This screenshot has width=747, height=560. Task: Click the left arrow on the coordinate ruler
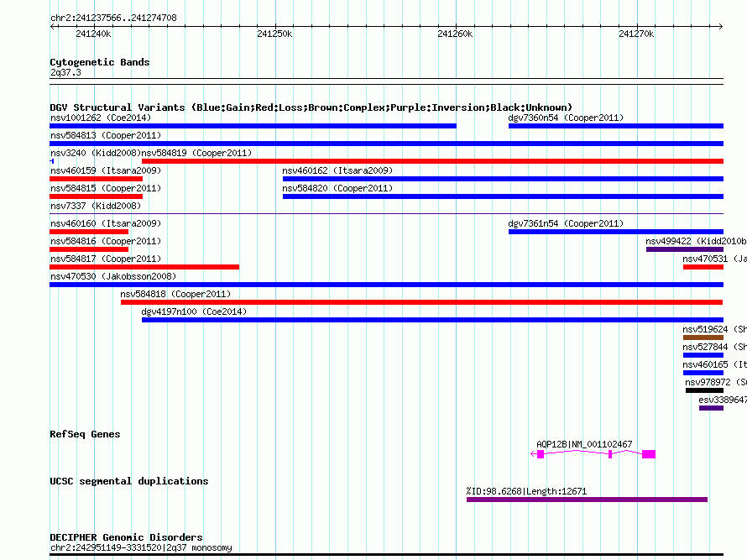point(53,26)
